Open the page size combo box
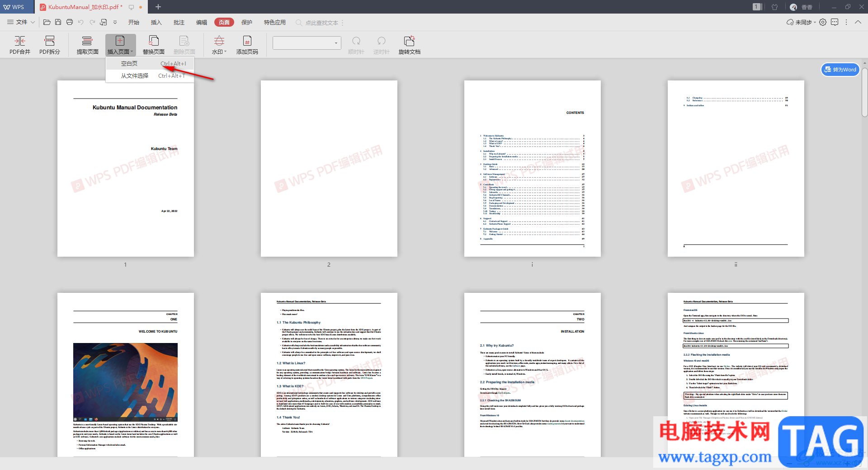Screen dimensions: 868x470 307,43
